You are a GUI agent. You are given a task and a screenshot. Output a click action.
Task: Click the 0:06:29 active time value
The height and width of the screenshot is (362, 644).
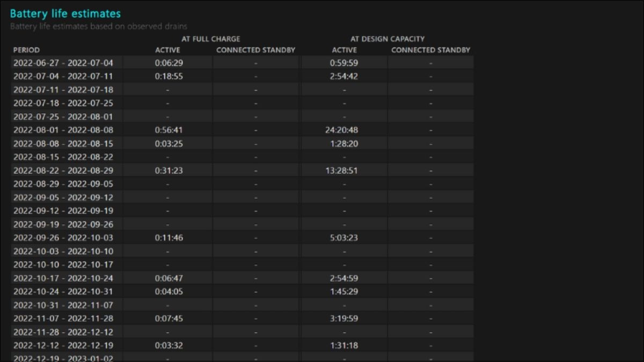(169, 63)
